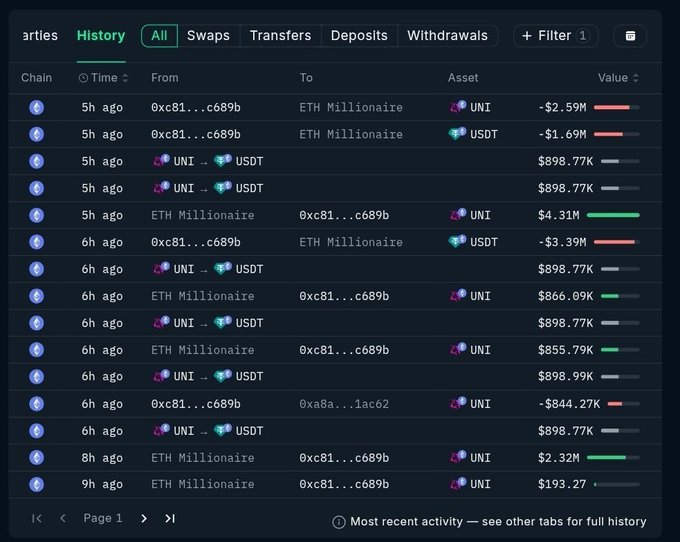Open the History tab

coord(101,36)
